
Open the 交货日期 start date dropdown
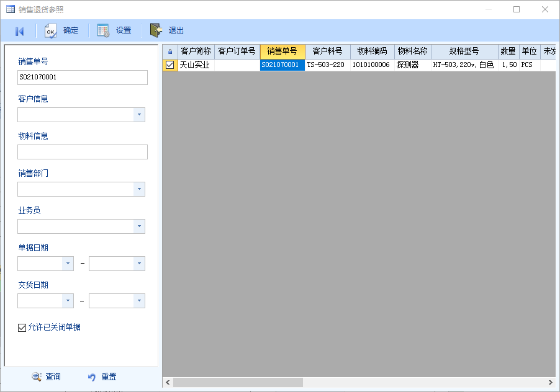pos(68,301)
